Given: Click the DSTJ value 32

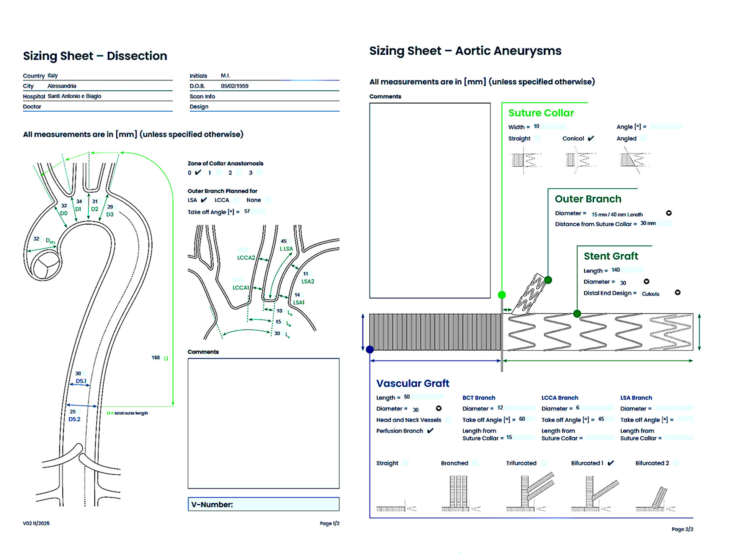Looking at the screenshot, I should point(36,239).
